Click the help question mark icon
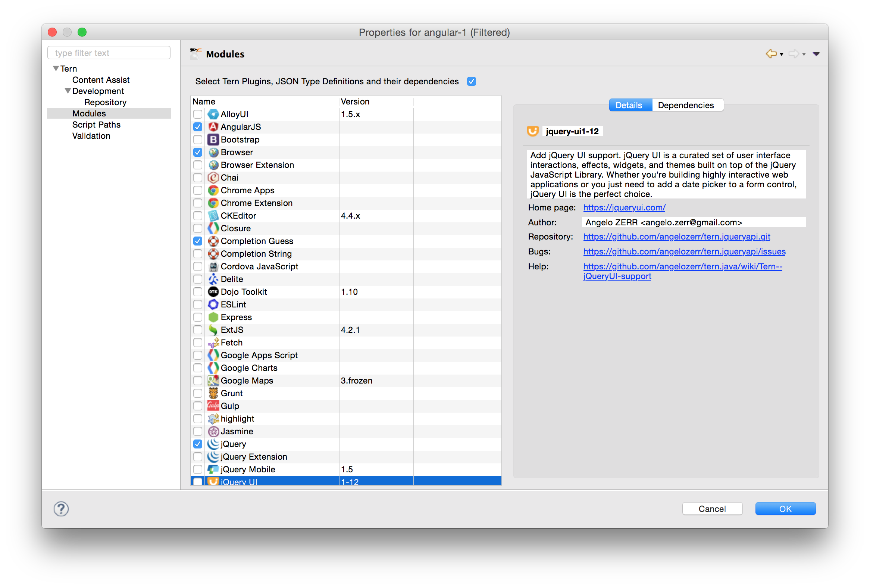 pos(61,509)
